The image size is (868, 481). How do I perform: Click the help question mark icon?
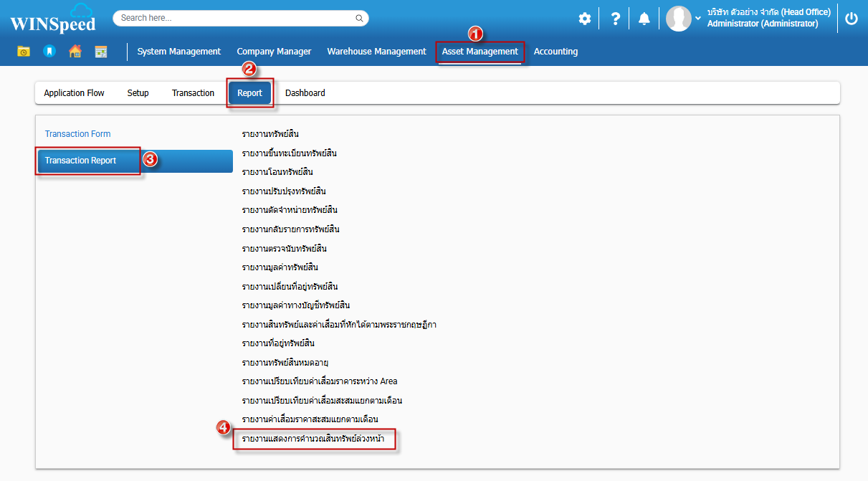(615, 19)
